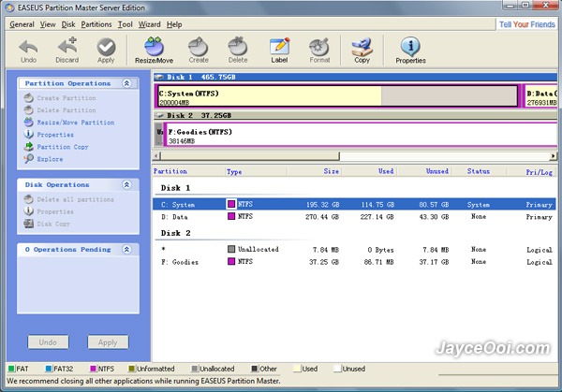Click the Type column header
Image resolution: width=562 pixels, height=392 pixels.
[256, 171]
